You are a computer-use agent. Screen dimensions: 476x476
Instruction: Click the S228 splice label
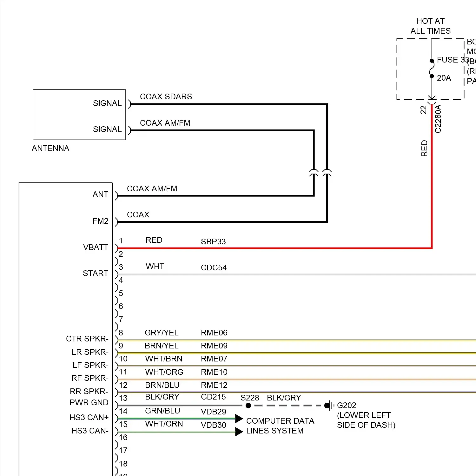250,398
